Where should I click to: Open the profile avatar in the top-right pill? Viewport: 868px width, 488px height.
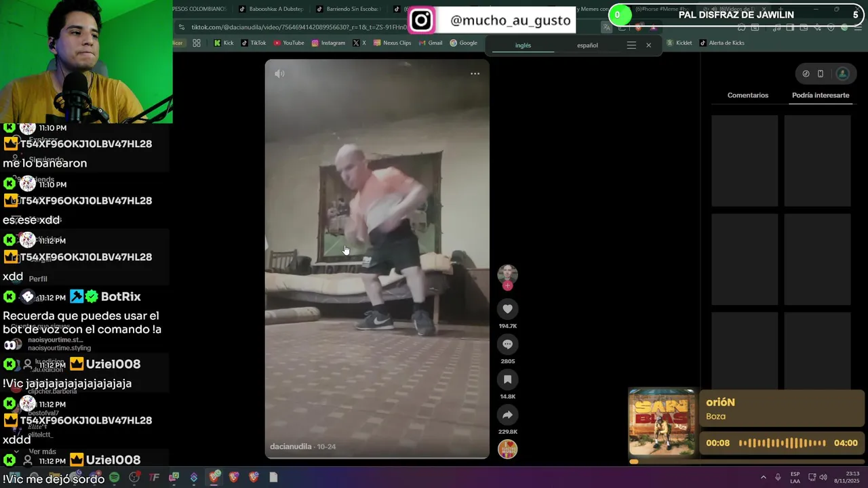842,74
